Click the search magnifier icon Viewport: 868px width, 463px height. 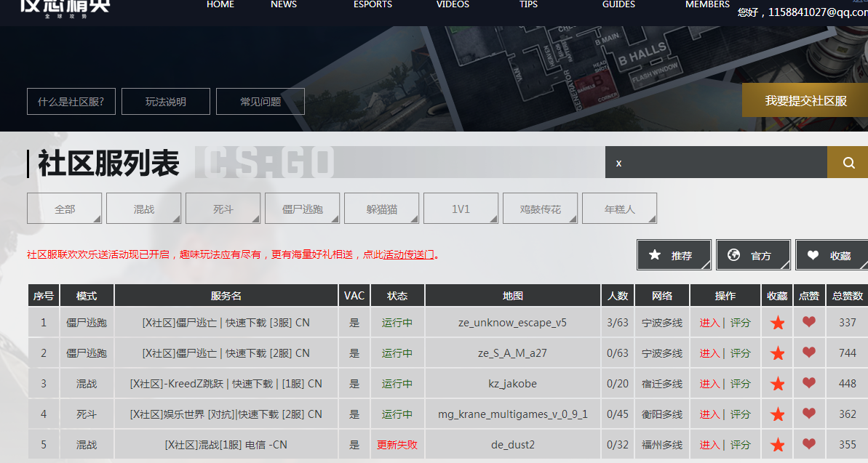(x=847, y=162)
